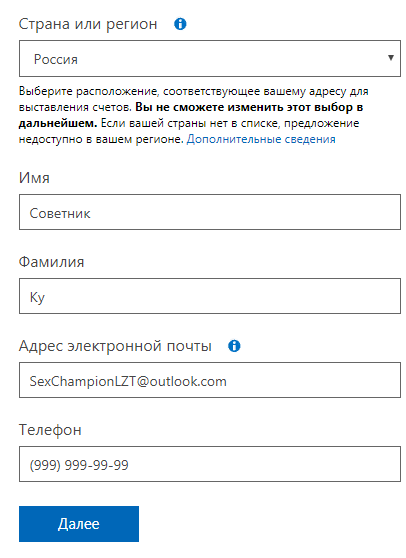Click the "Имя" field label
This screenshot has height=558, width=406.
(34, 178)
